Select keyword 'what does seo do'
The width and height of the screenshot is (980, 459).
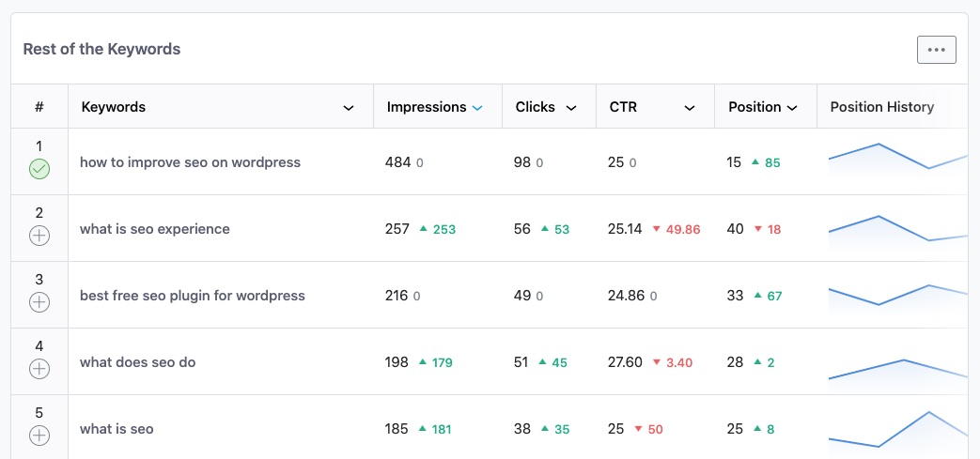pos(137,362)
